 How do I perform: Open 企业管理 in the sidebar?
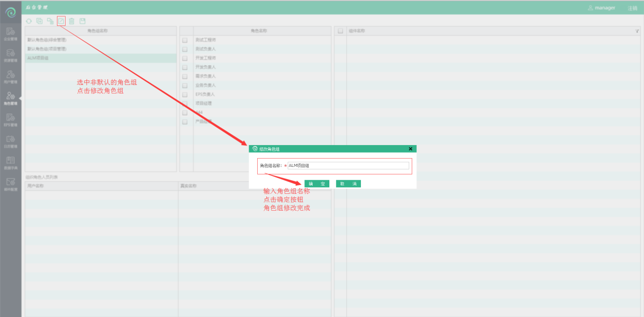click(x=11, y=34)
